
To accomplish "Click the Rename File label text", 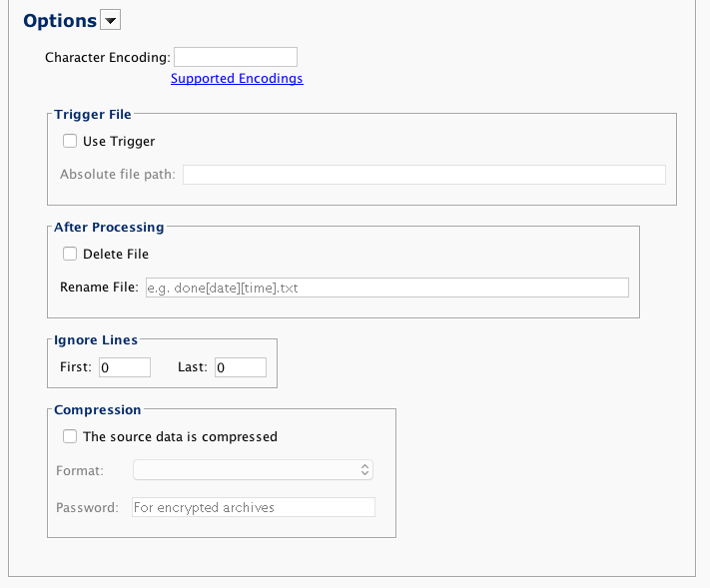I will 99,288.
